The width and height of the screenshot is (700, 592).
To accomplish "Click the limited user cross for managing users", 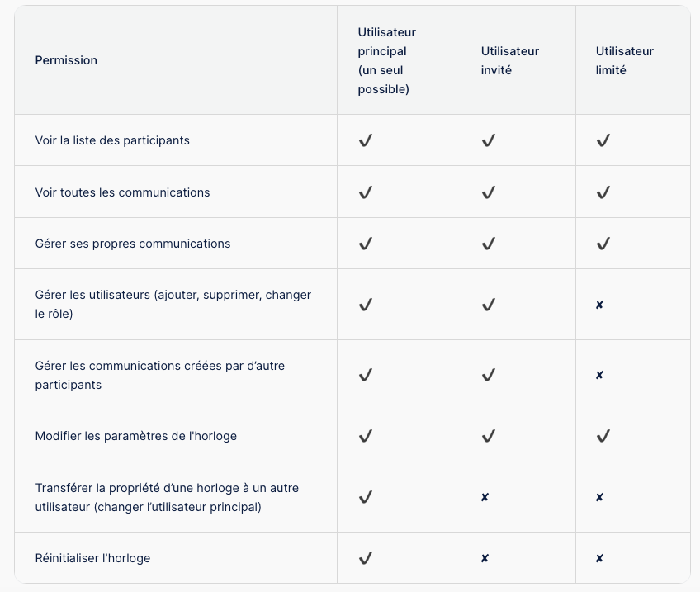I will tap(599, 305).
